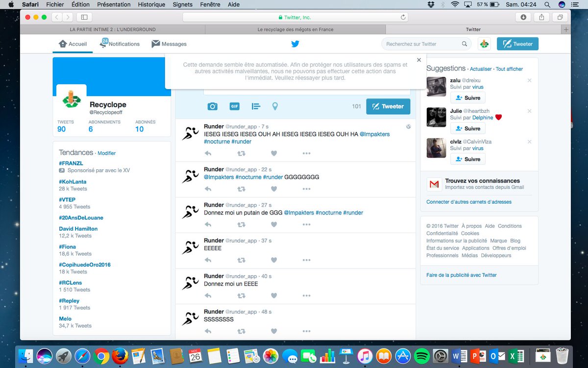The height and width of the screenshot is (368, 588).
Task: Open Notifications tab
Action: coord(120,44)
